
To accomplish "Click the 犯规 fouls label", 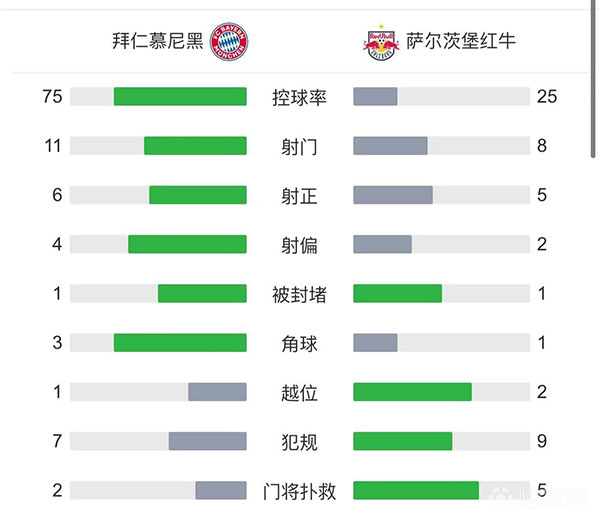I will coord(300,441).
